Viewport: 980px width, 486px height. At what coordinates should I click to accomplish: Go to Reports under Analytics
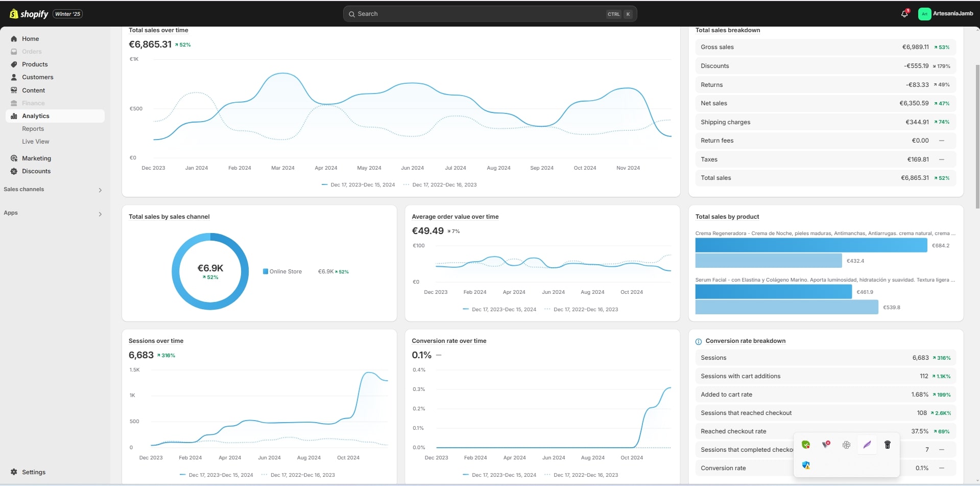pyautogui.click(x=33, y=129)
